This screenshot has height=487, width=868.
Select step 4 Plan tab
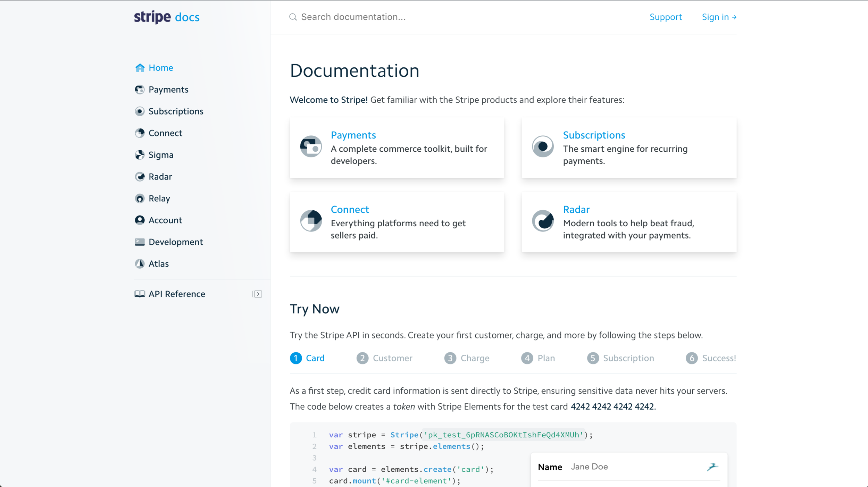[538, 358]
